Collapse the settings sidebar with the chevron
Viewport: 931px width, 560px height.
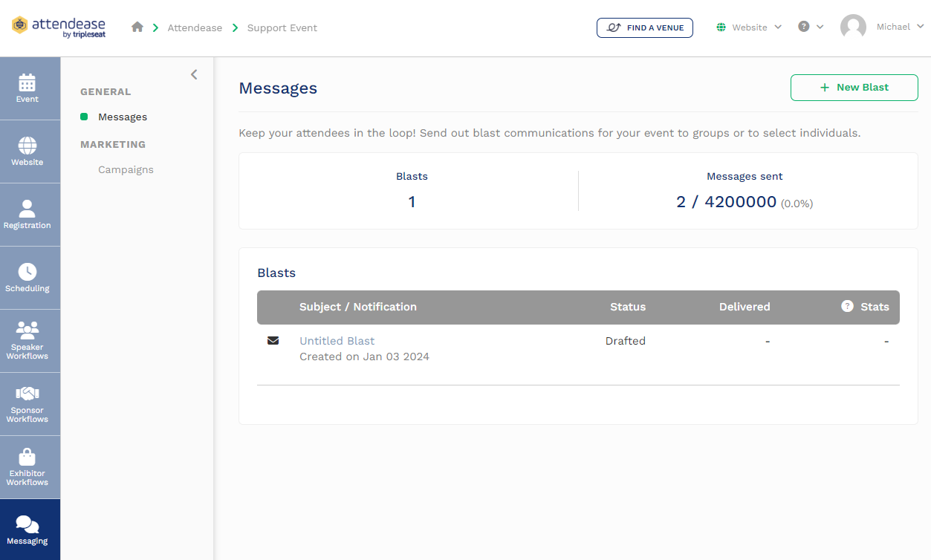pos(194,74)
